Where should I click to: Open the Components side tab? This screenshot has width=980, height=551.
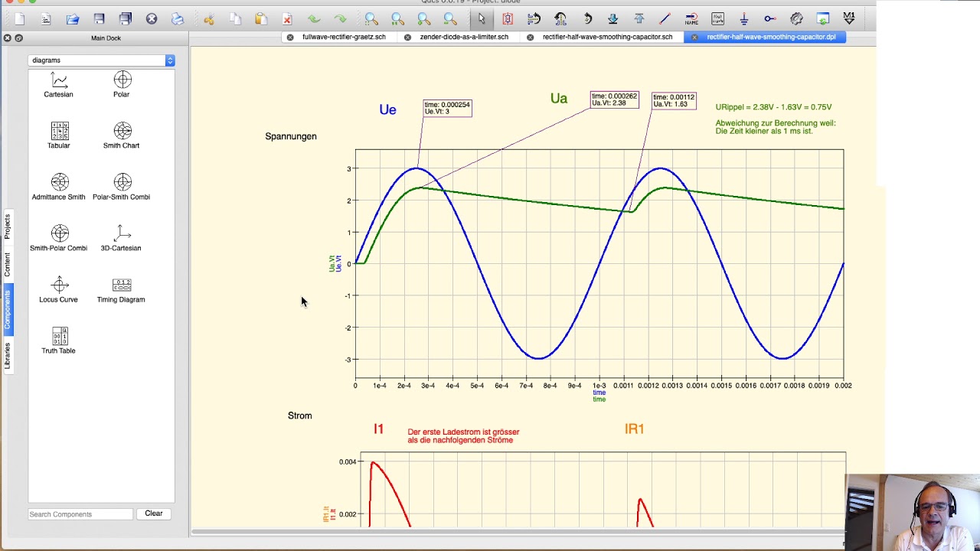click(x=8, y=309)
